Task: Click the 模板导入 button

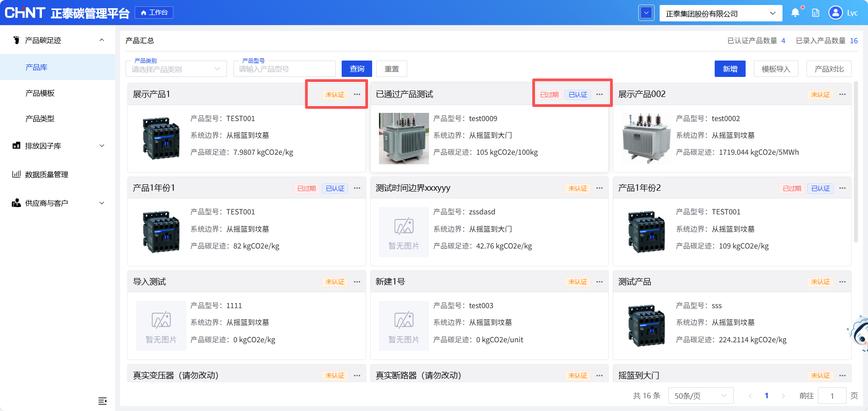Action: click(776, 69)
